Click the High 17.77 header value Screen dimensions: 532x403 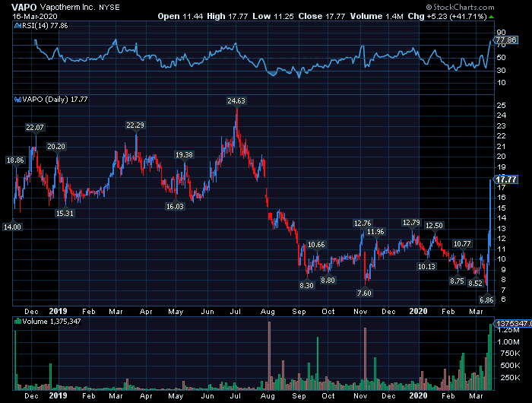(227, 16)
